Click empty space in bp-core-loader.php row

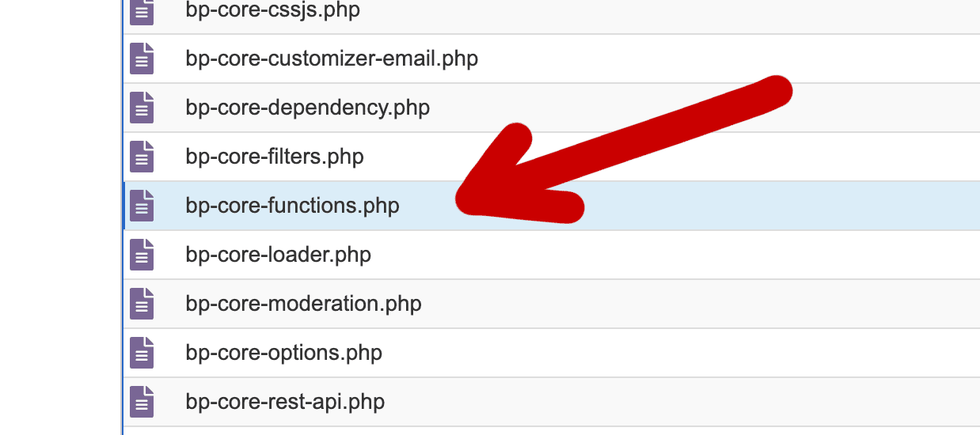[x=673, y=255]
